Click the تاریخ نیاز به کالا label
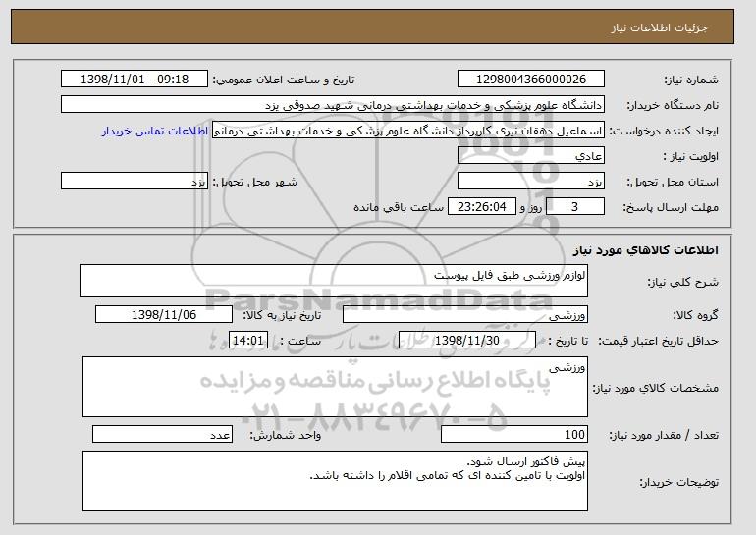Image resolution: width=756 pixels, height=535 pixels. click(x=282, y=315)
